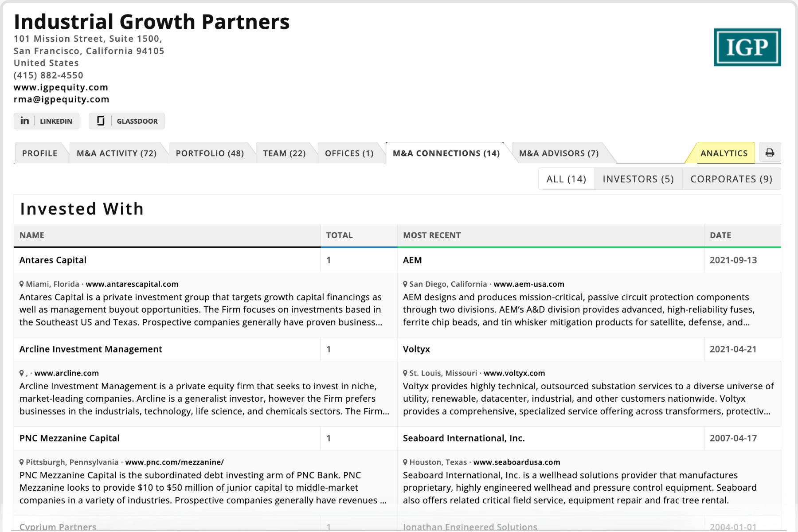
Task: Switch to the M&A Activity tab
Action: click(117, 153)
